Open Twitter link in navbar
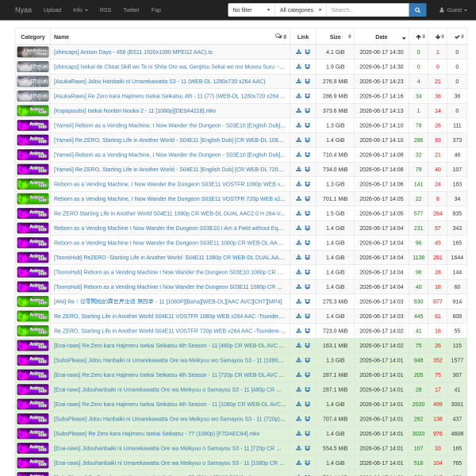 [x=131, y=10]
